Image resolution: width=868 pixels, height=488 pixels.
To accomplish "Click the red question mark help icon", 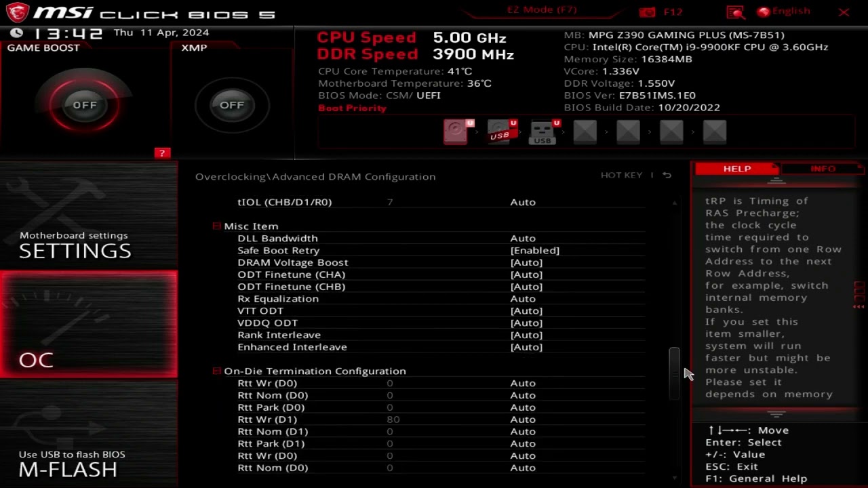I will [x=161, y=153].
